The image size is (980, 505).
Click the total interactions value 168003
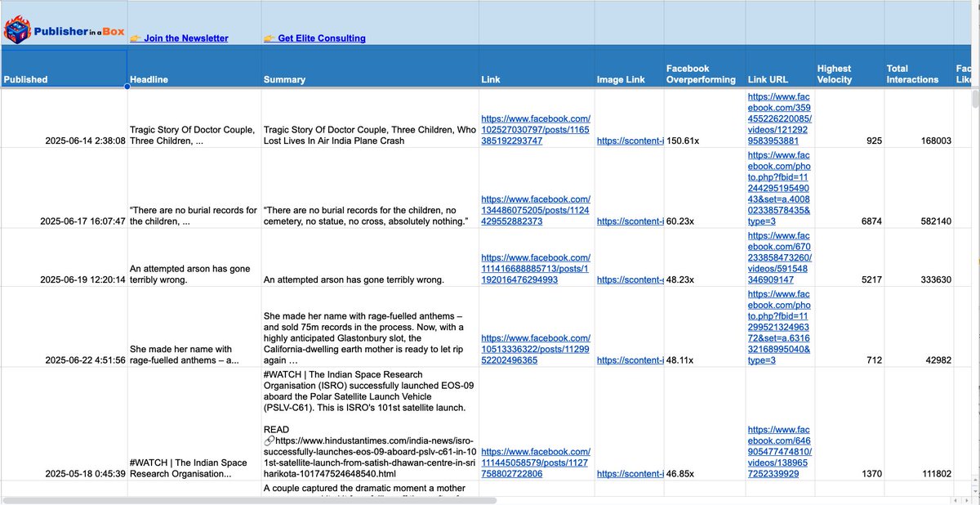coord(935,141)
